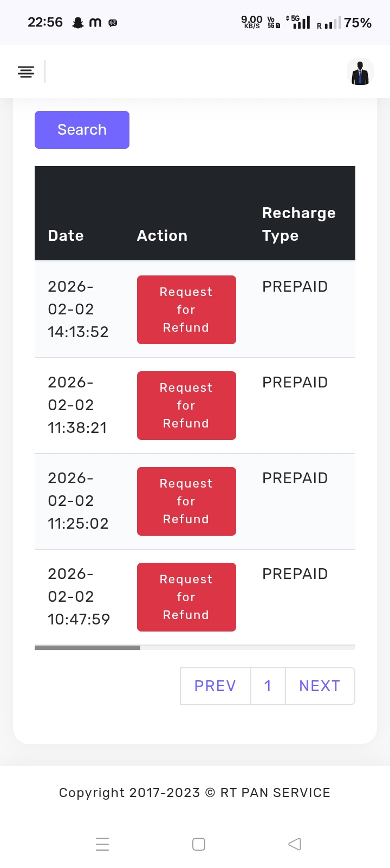Click the Recharge Type column header
The image size is (390, 868).
pos(298,224)
